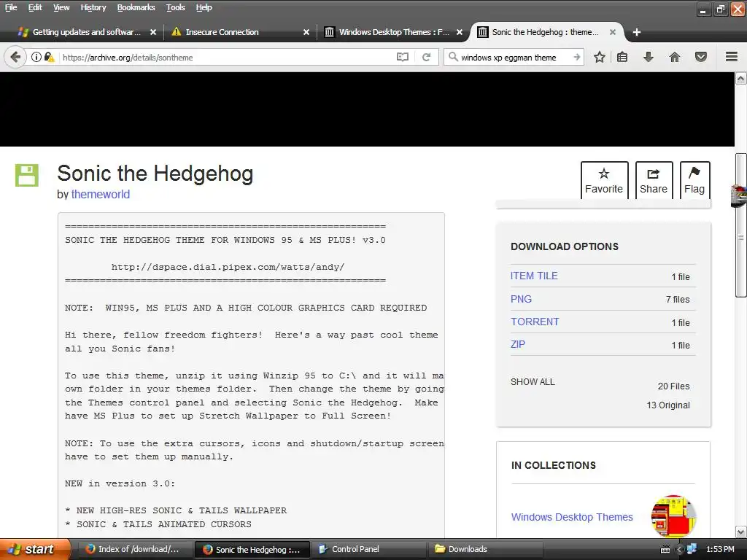Open Windows Desktop Themes collection thumbnail
This screenshot has height=560, width=747.
tap(673, 517)
